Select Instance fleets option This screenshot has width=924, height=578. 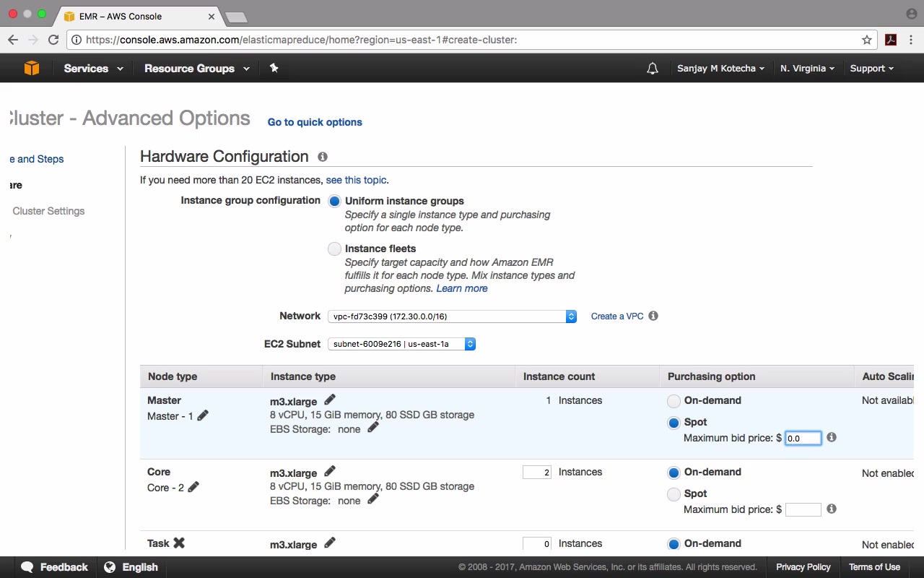coord(334,249)
